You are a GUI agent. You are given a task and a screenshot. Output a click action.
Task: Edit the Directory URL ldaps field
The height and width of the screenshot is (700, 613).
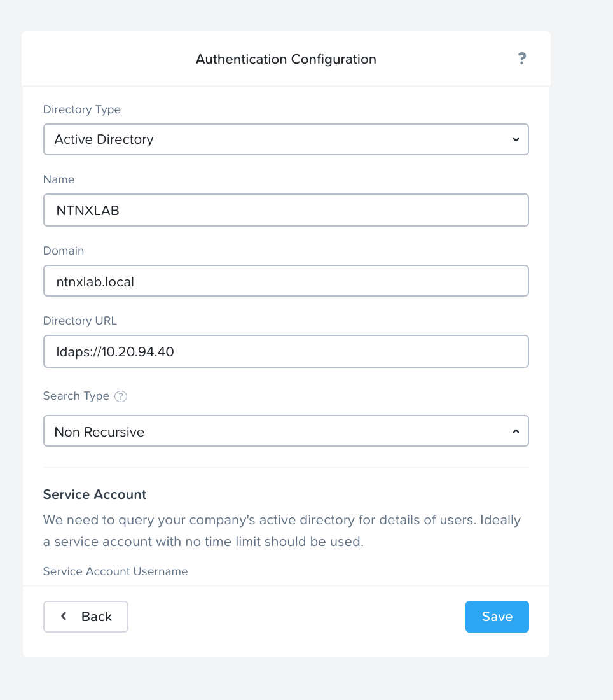[x=286, y=351]
